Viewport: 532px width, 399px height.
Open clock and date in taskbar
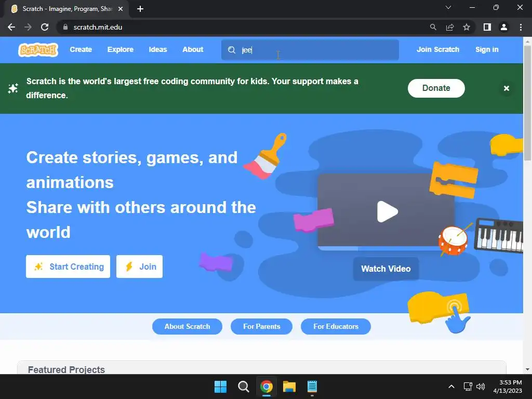[x=508, y=387]
